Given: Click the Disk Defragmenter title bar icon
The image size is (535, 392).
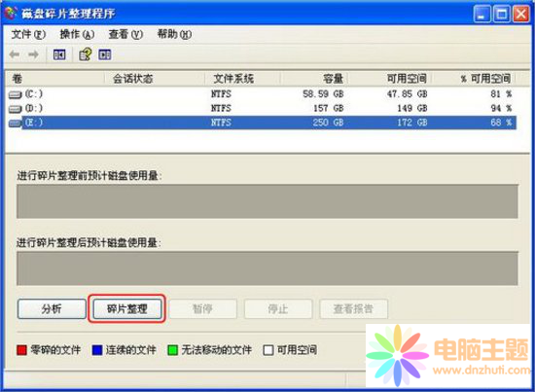Looking at the screenshot, I should click(11, 13).
